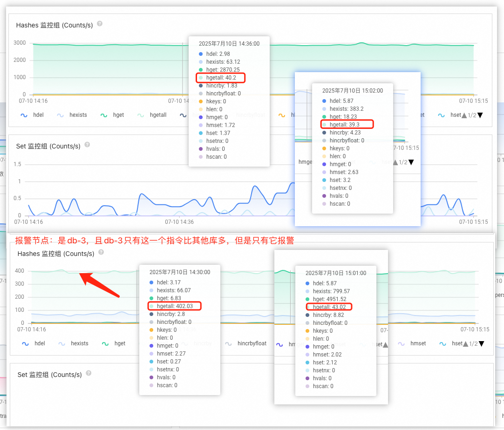
Task: Toggle the hset series in the 3000-scale Hashes legend
Action: click(x=450, y=115)
